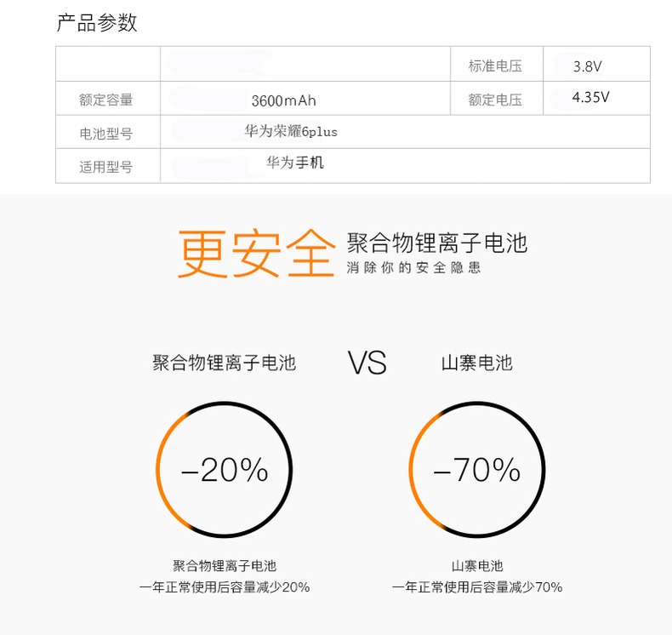Select the 消除你的安全隐患 subtitle

tap(413, 268)
